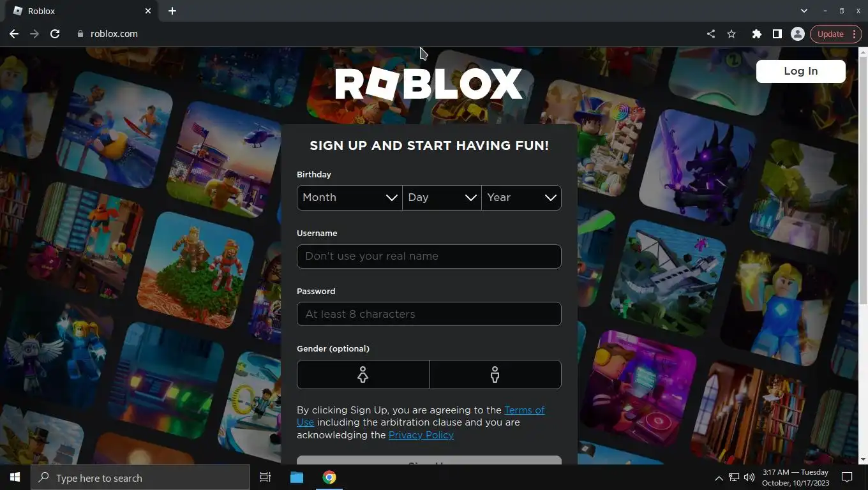The width and height of the screenshot is (868, 490).
Task: Toggle the browser side panel icon
Action: (x=777, y=34)
